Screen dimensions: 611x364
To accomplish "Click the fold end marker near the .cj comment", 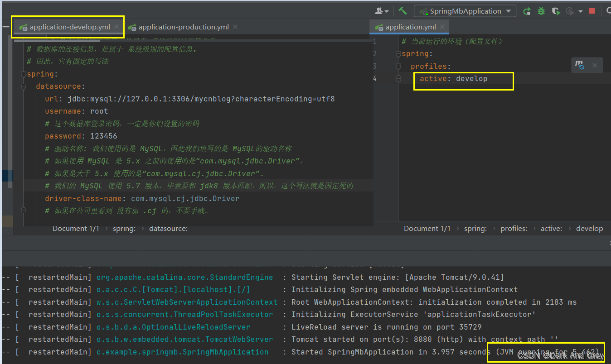I will 24,211.
